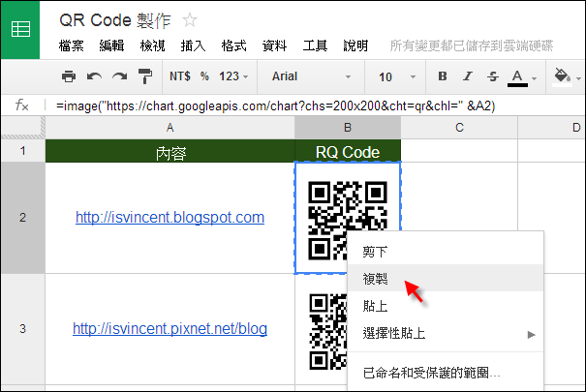Click the saved-to-Drive status text

coord(472,45)
